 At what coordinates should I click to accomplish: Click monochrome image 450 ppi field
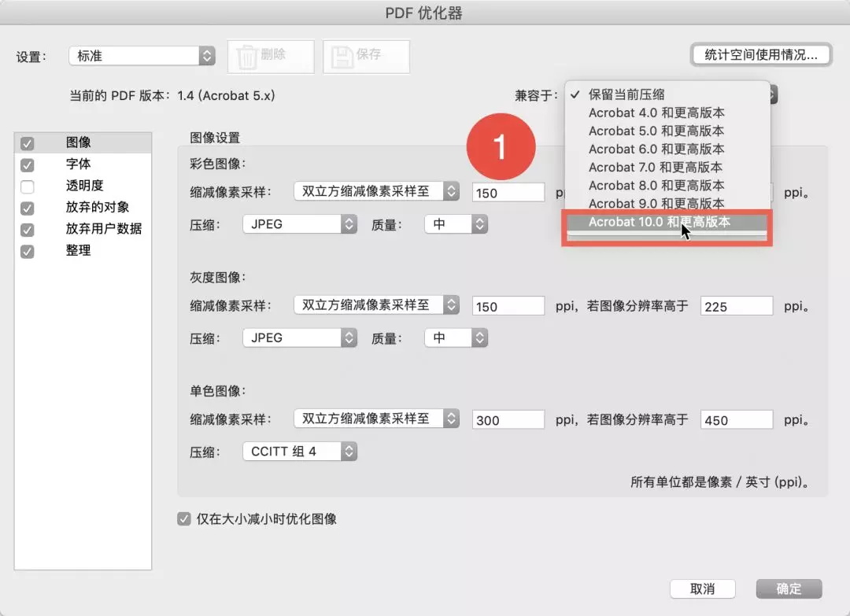737,420
